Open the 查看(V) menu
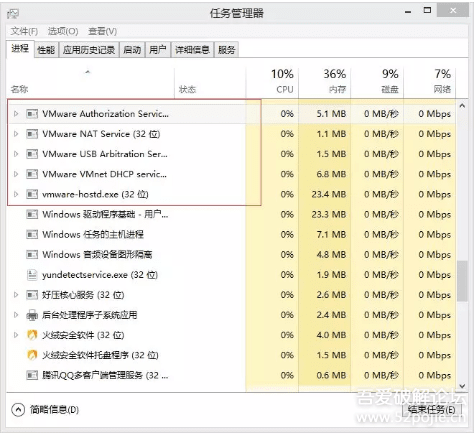The image size is (476, 434). [x=102, y=32]
